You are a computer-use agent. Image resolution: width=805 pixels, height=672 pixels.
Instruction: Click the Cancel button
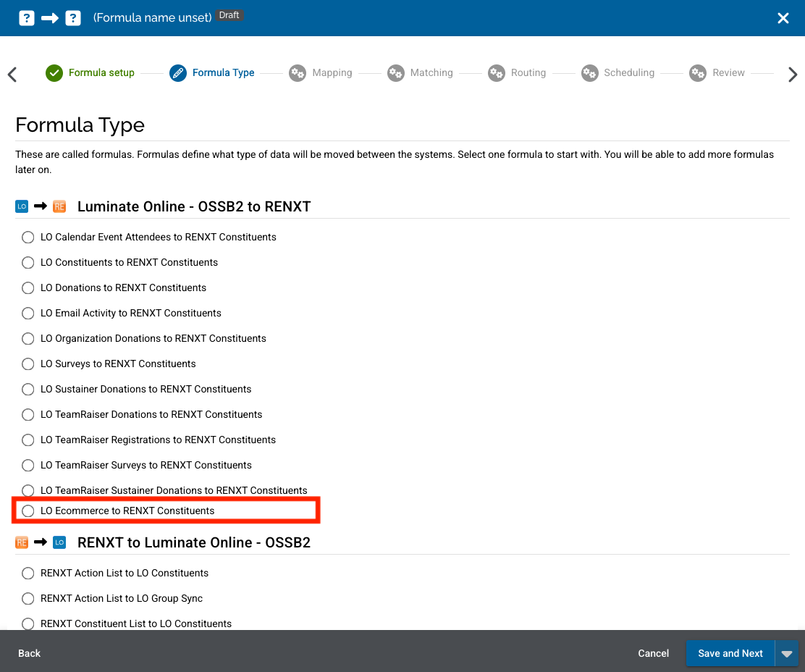click(653, 653)
